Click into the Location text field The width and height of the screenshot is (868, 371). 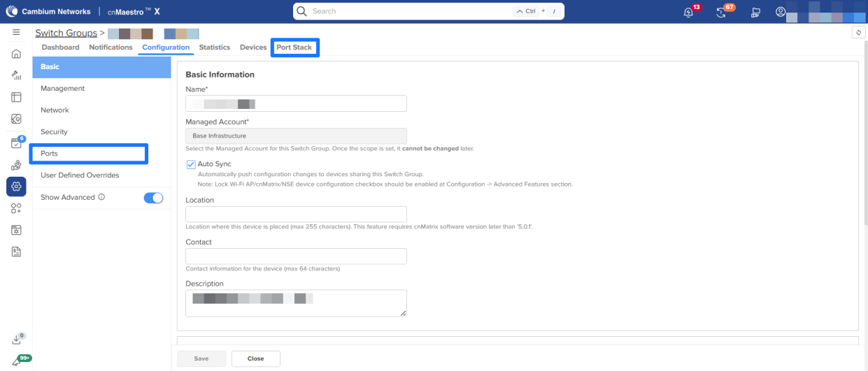coord(296,214)
